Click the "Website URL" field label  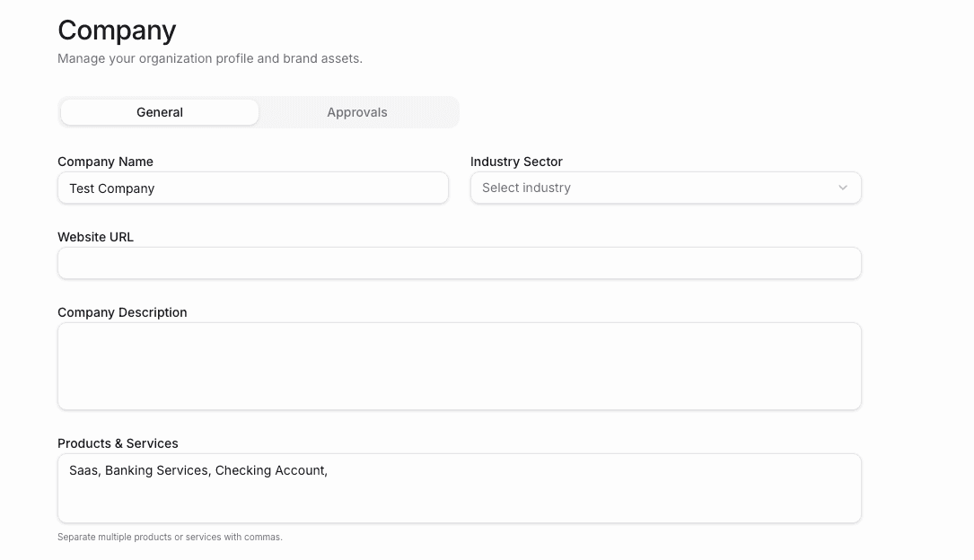pos(95,237)
